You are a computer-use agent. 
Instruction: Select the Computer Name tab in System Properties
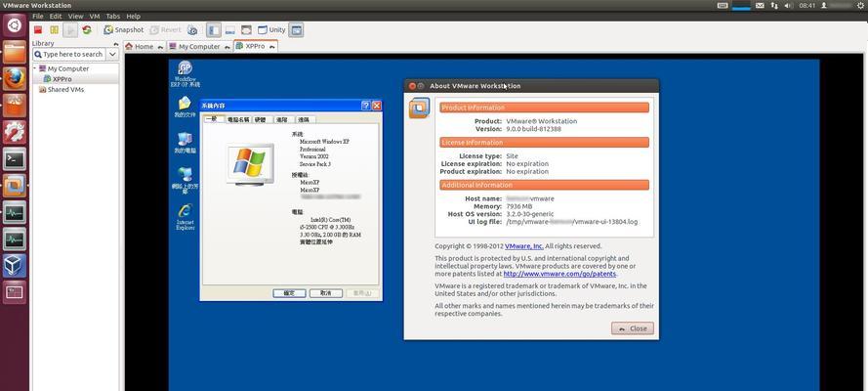(x=238, y=119)
